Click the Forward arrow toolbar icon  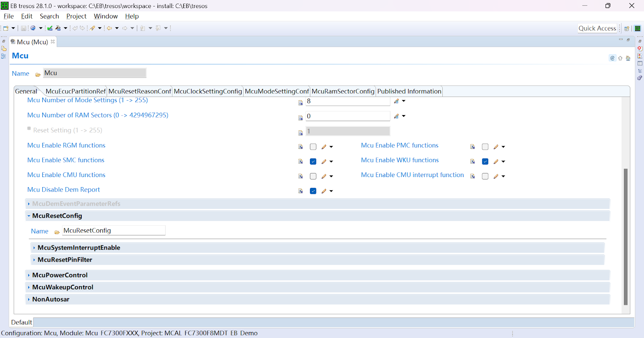click(125, 28)
